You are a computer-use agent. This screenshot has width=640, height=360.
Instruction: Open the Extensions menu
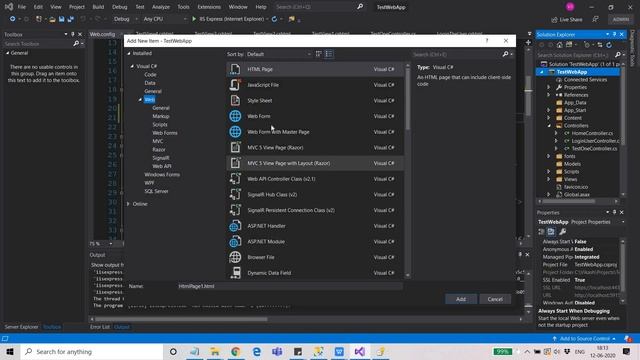[x=209, y=7]
